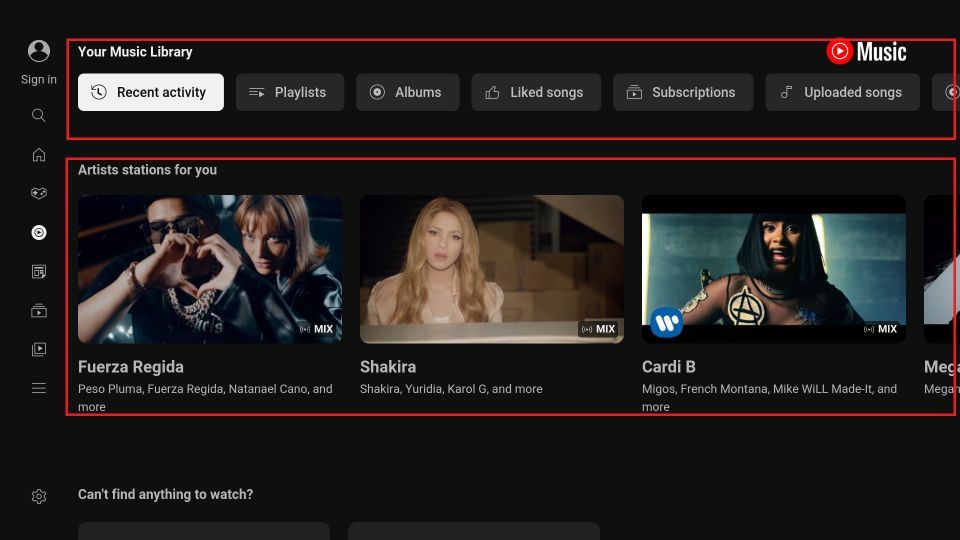Go to Home via the sidebar house icon

(x=39, y=154)
